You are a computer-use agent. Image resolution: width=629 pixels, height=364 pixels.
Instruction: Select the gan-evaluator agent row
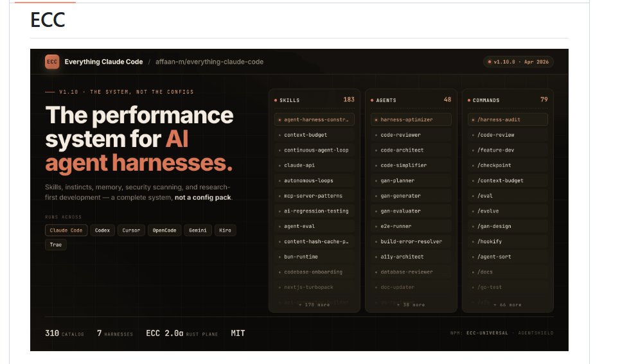coord(411,211)
